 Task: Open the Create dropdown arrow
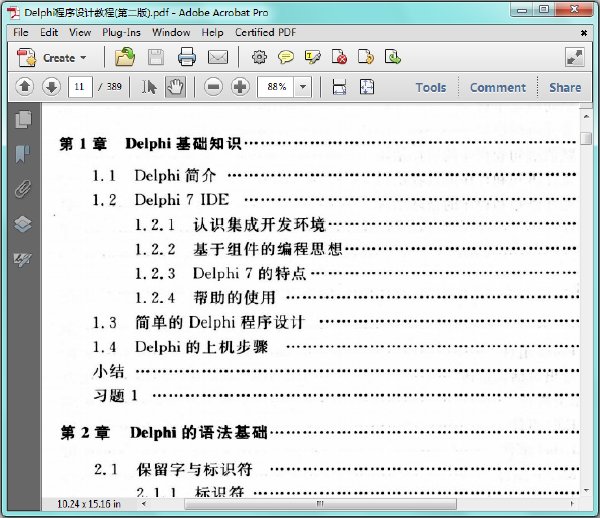83,58
